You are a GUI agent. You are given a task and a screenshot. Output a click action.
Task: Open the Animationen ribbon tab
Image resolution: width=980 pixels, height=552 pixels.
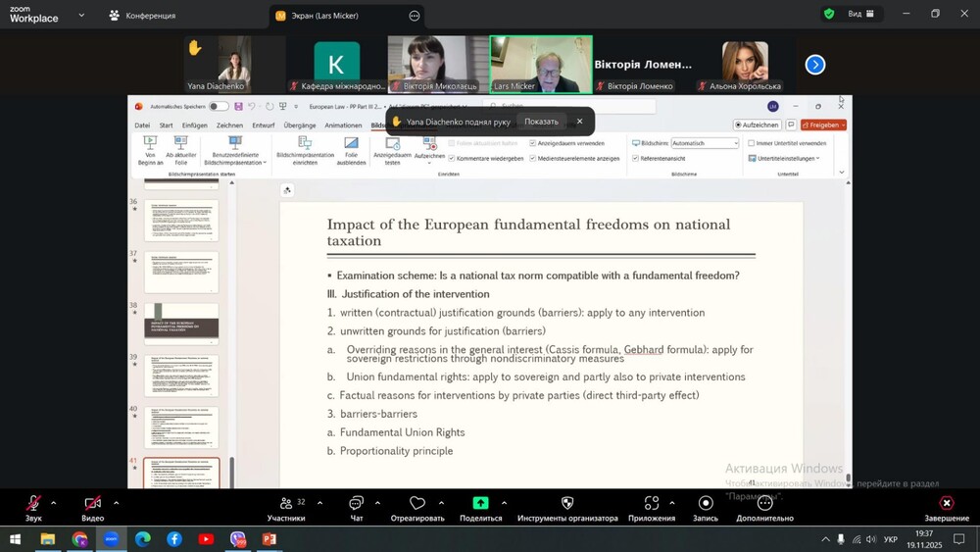343,125
